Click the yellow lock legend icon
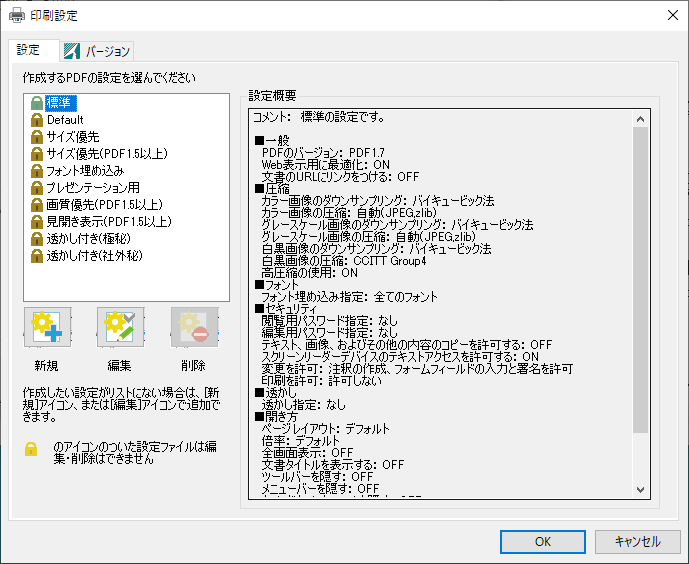Viewport: 689px width, 564px height. pyautogui.click(x=31, y=449)
